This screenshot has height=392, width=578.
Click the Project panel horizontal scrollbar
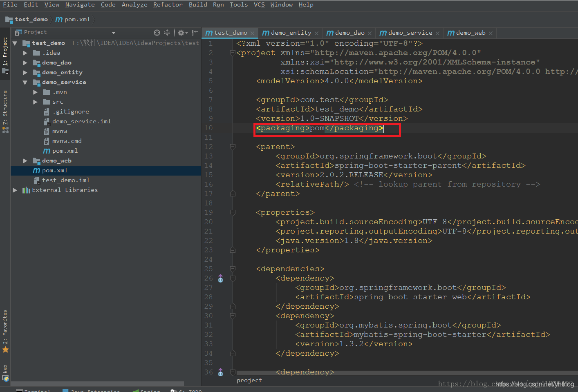point(97,384)
